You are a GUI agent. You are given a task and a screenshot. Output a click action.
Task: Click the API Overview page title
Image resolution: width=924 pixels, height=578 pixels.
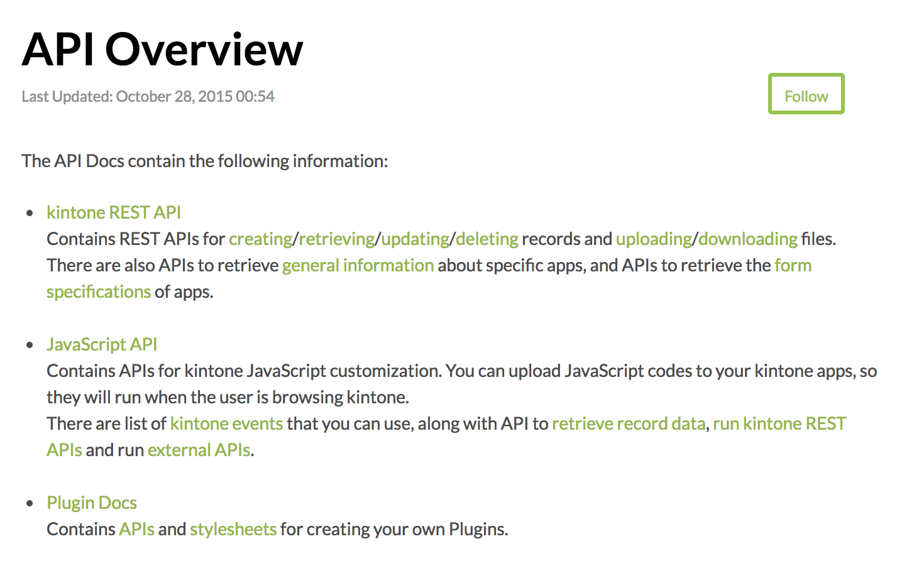163,49
